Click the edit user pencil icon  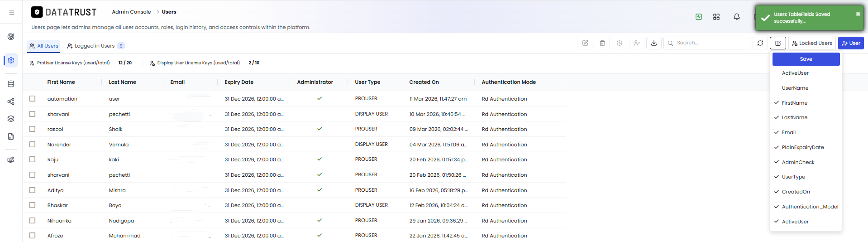[585, 43]
